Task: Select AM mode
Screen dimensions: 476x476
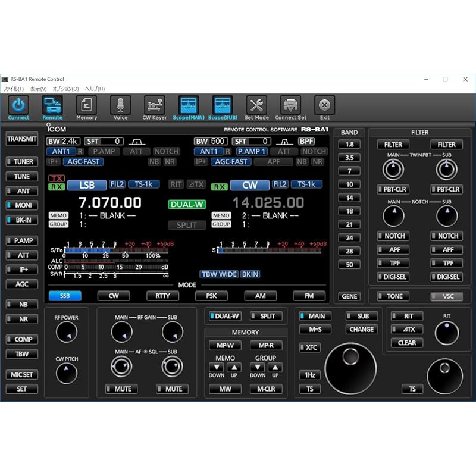Action: pos(261,296)
